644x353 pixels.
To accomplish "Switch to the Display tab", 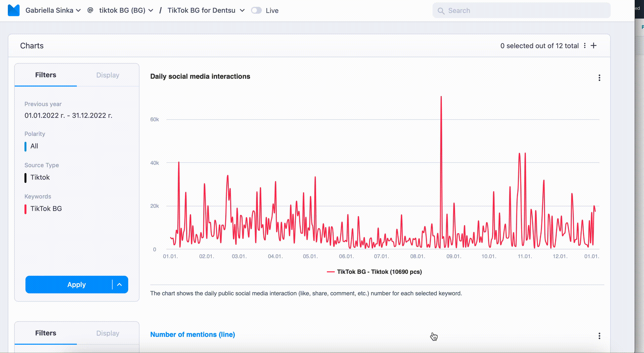I will point(107,75).
